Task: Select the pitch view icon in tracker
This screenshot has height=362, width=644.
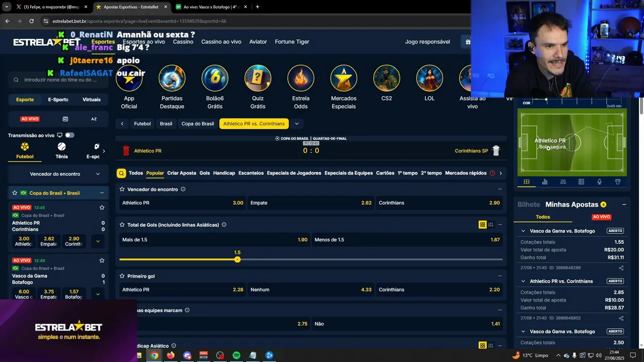Action: (x=526, y=182)
